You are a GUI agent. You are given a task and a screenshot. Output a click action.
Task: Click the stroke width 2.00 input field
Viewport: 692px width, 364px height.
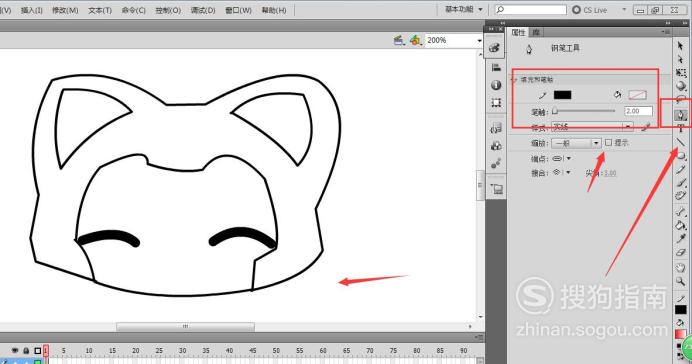[638, 111]
